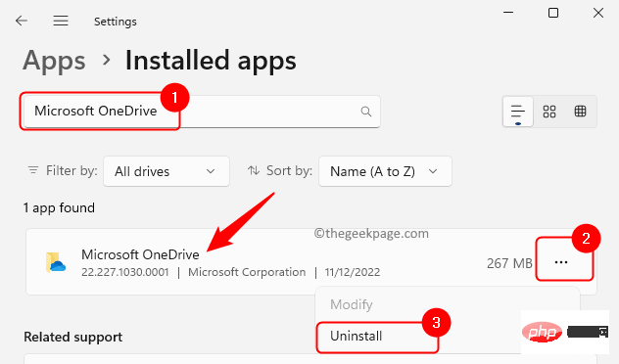
Task: Minimize the Settings window
Action: point(508,13)
